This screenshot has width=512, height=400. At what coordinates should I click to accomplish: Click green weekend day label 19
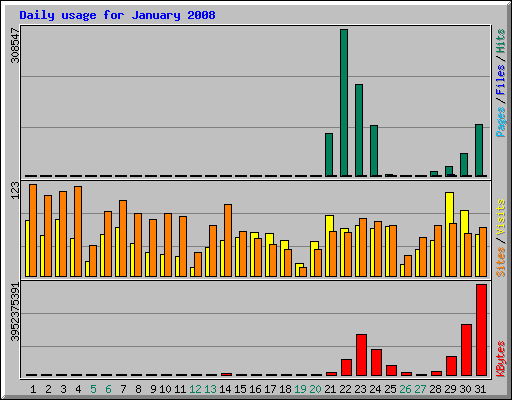pyautogui.click(x=300, y=389)
